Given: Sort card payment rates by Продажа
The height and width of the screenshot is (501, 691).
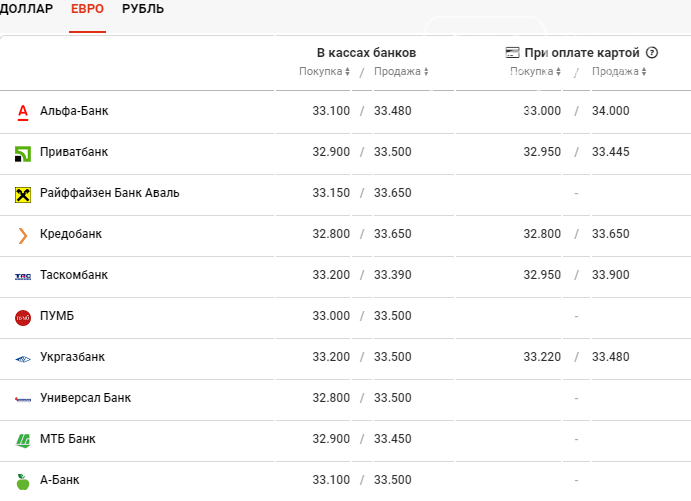Looking at the screenshot, I should pyautogui.click(x=619, y=71).
